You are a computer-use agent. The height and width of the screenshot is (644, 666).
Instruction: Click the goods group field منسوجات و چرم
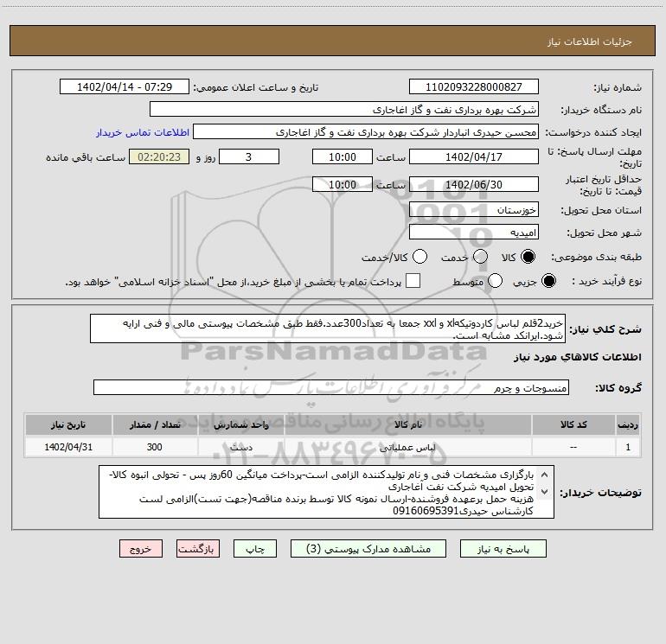331,387
